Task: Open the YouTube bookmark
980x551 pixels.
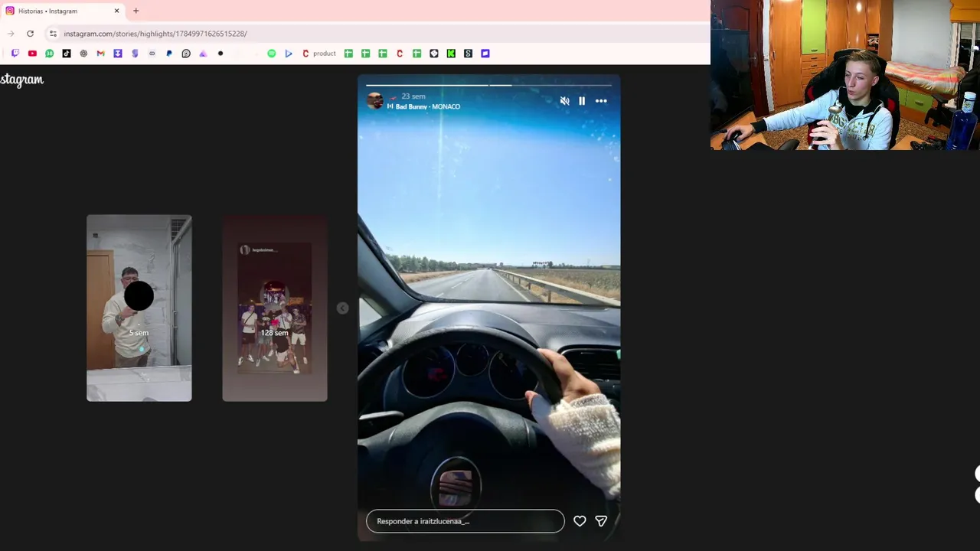Action: (x=32, y=54)
